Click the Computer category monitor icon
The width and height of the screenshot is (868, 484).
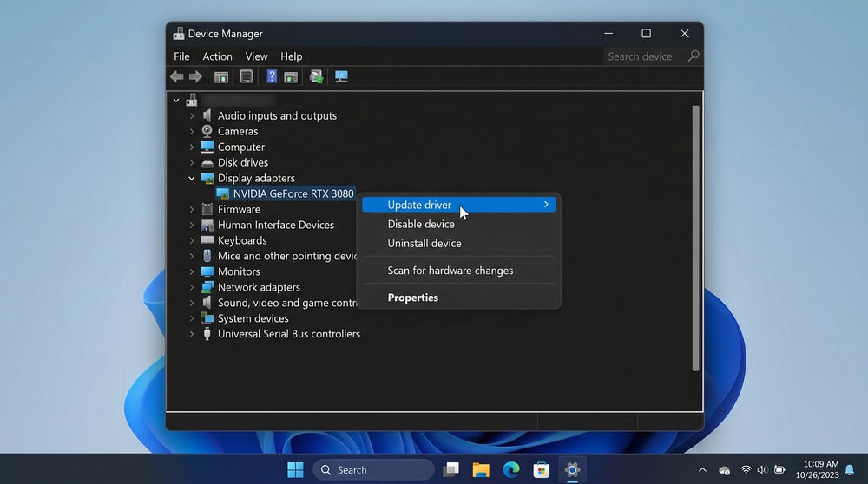coord(207,147)
